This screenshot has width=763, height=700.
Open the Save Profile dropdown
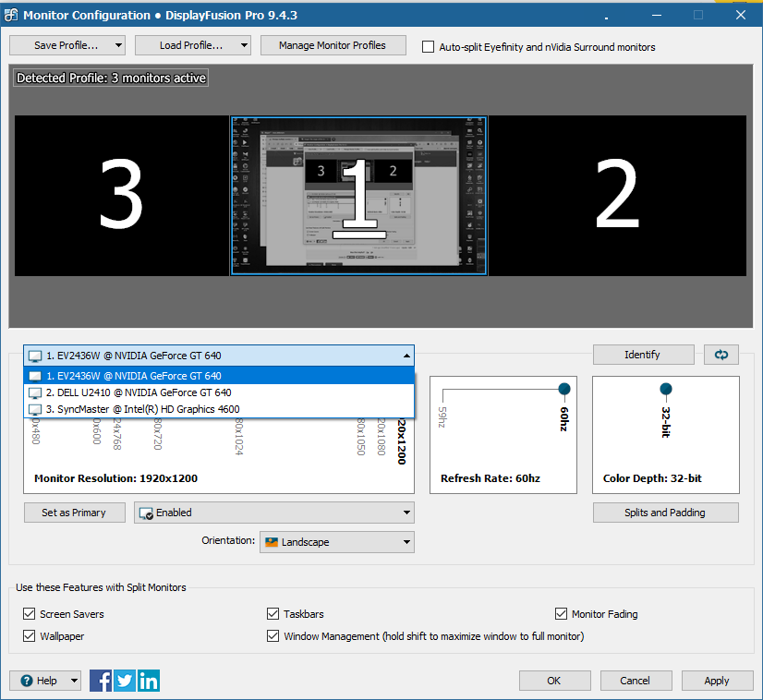click(67, 45)
